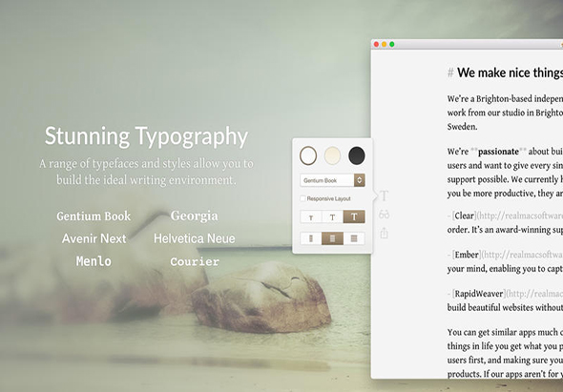Click the line starting "build beautiful websites"
Image resolution: width=563 pixels, height=392 pixels.
click(505, 308)
